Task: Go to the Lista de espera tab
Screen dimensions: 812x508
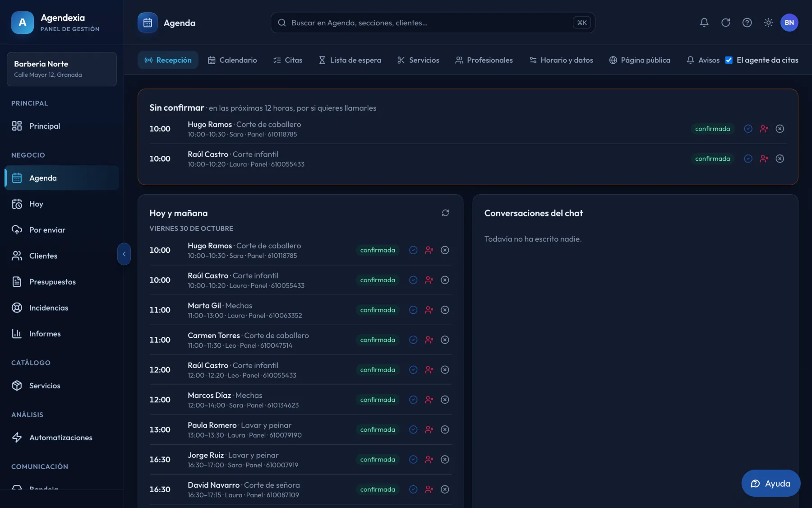Action: click(x=350, y=60)
